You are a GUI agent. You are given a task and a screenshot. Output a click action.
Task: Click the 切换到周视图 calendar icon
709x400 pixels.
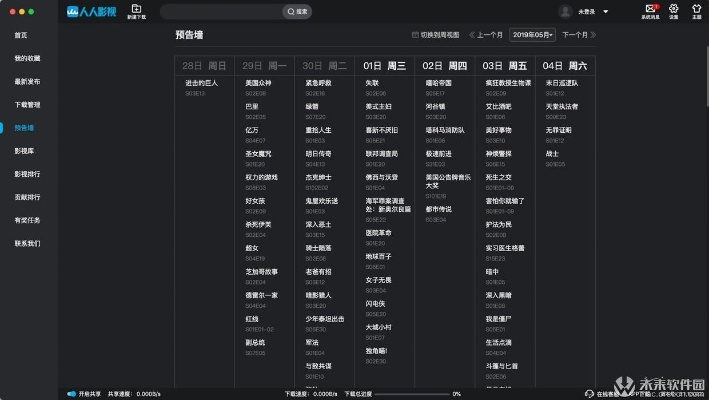click(415, 35)
